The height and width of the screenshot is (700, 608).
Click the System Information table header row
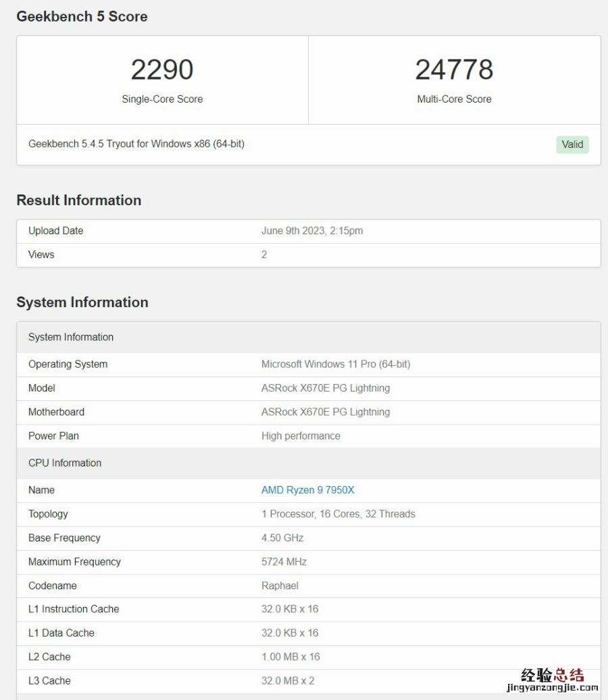coord(309,338)
